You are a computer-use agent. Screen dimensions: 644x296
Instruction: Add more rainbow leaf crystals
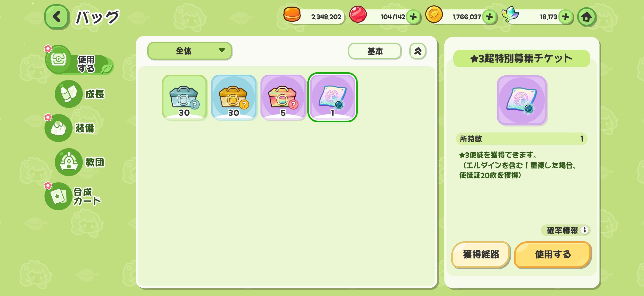click(565, 17)
